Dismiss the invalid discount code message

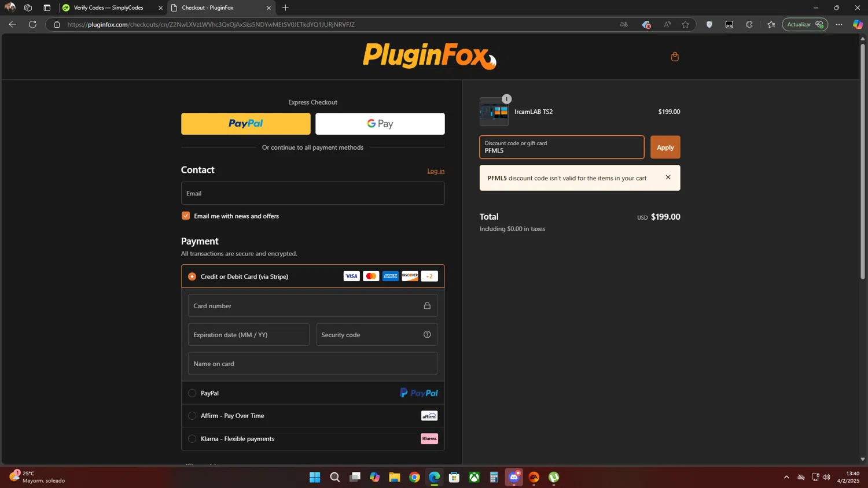click(668, 178)
